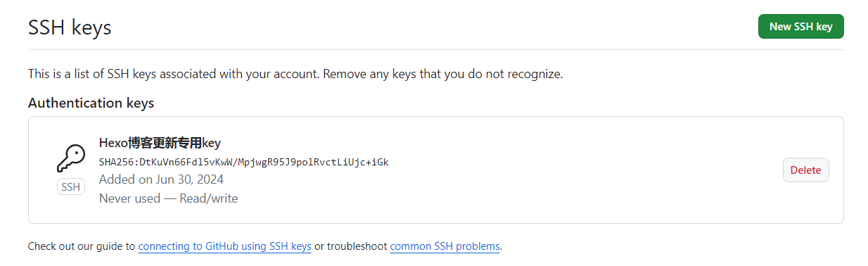
Task: Click the green New SSH key button
Action: click(800, 27)
